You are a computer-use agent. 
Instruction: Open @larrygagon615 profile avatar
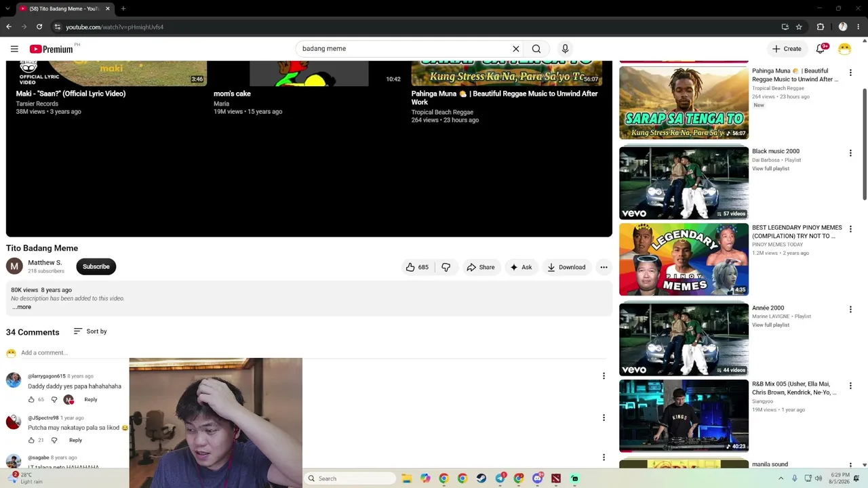coord(14,380)
